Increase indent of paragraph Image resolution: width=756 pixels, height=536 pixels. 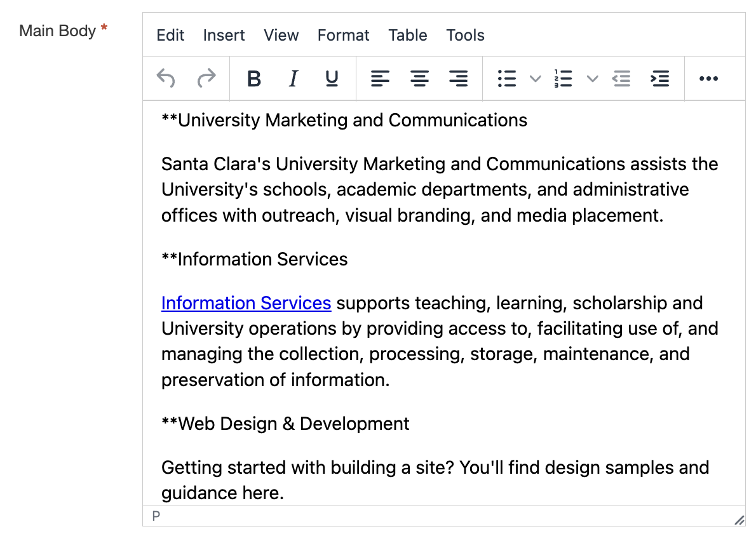(659, 78)
